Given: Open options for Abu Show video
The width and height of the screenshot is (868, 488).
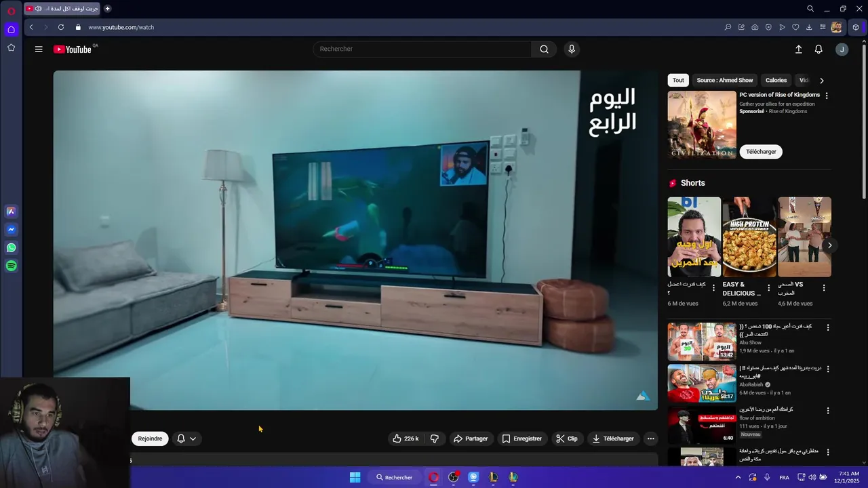Looking at the screenshot, I should (827, 327).
